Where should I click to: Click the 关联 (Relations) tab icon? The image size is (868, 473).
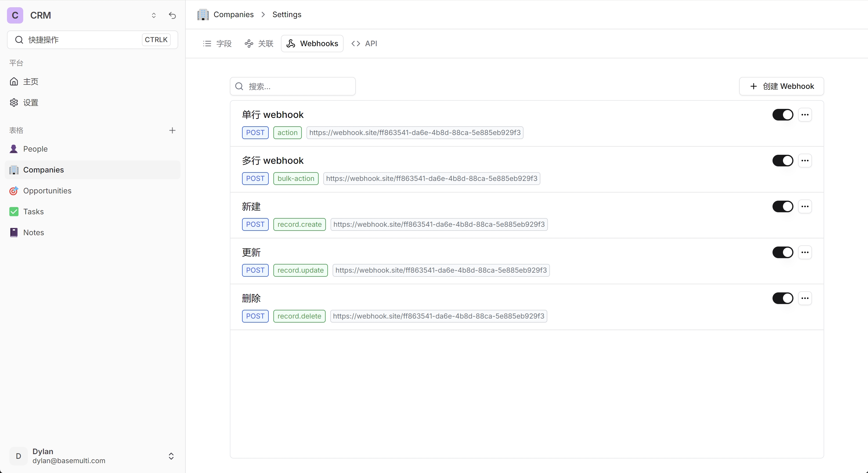[x=249, y=43]
